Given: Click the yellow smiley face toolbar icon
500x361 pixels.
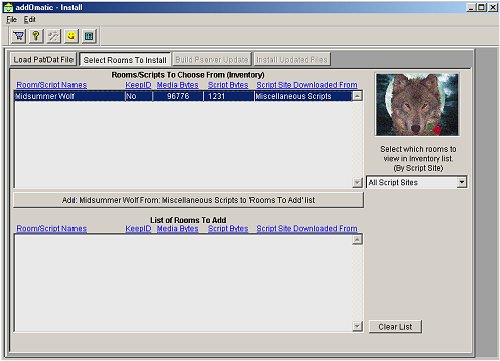Looking at the screenshot, I should pyautogui.click(x=71, y=36).
